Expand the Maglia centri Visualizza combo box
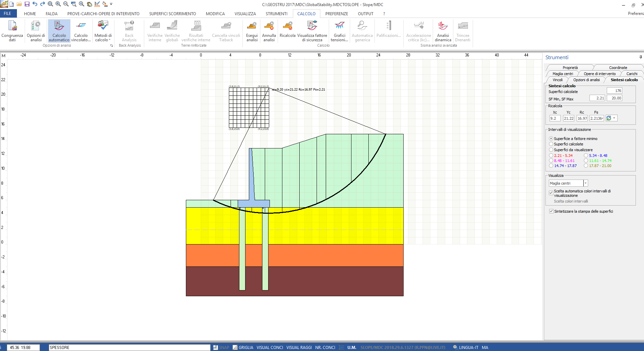The image size is (644, 351). pyautogui.click(x=586, y=183)
